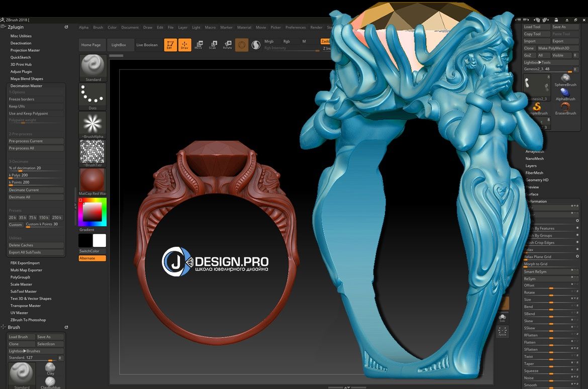Open the Macro menu

(x=210, y=27)
